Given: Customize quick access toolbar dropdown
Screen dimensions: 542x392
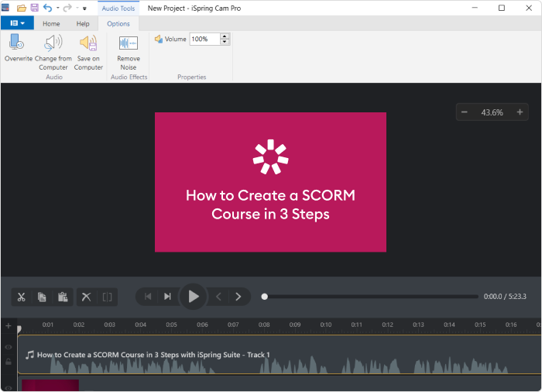Looking at the screenshot, I should [84, 9].
